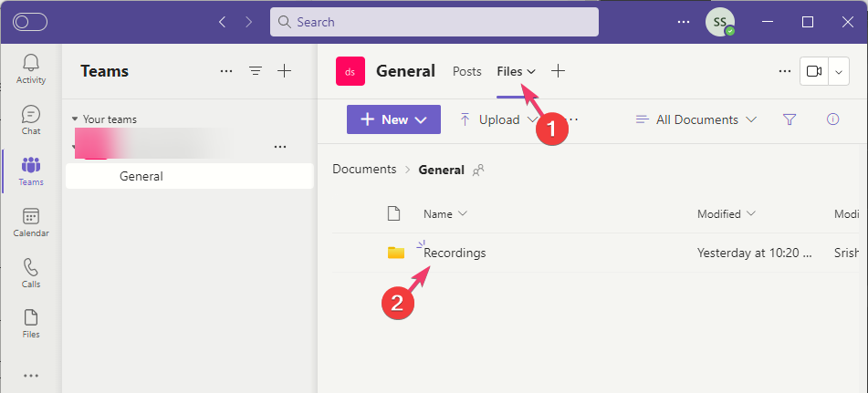Screen dimensions: 868x393
Task: Open Calls in the left rail
Action: coord(31,273)
